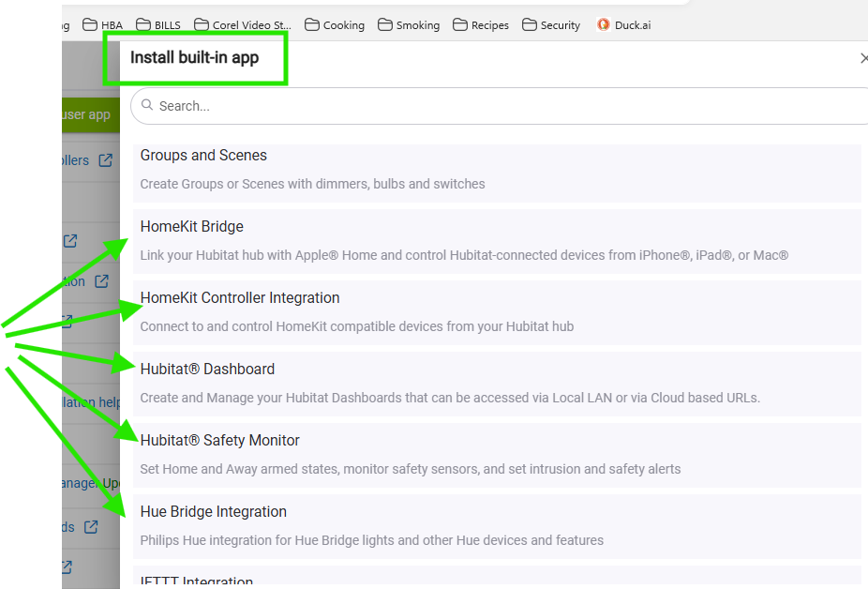Open the HBA bookmarks folder
Viewport: 868px width, 589px height.
coord(103,25)
